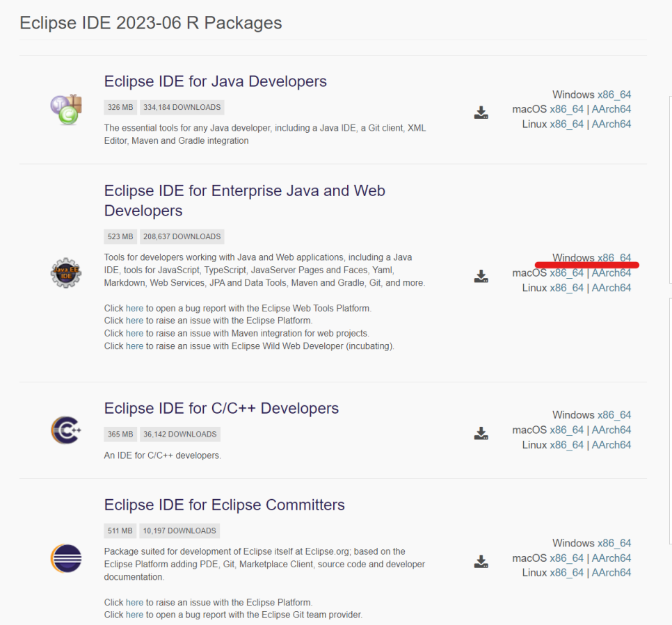
Task: Click 'here' to raise Committers package's Eclipse Platform issue
Action: 134,602
